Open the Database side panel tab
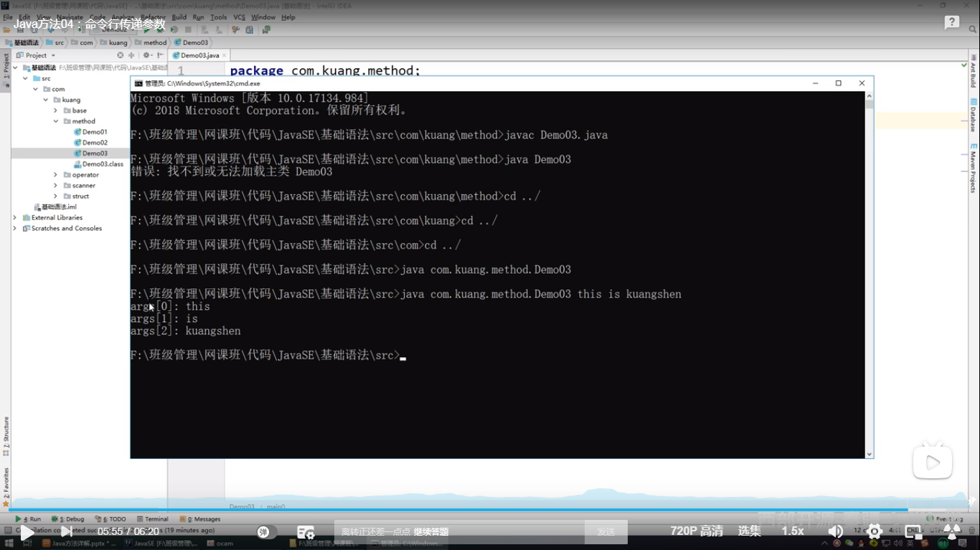Screen dimensions: 980x550 [974, 115]
